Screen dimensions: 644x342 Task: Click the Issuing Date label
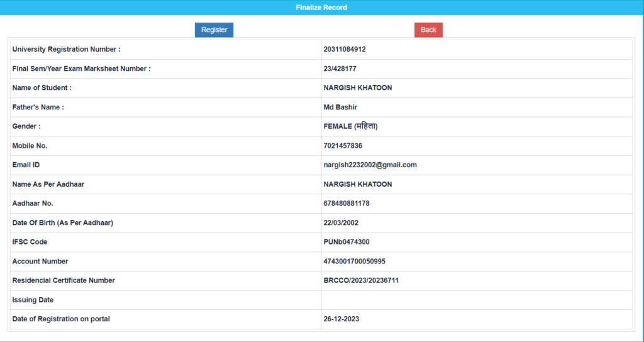tap(33, 300)
